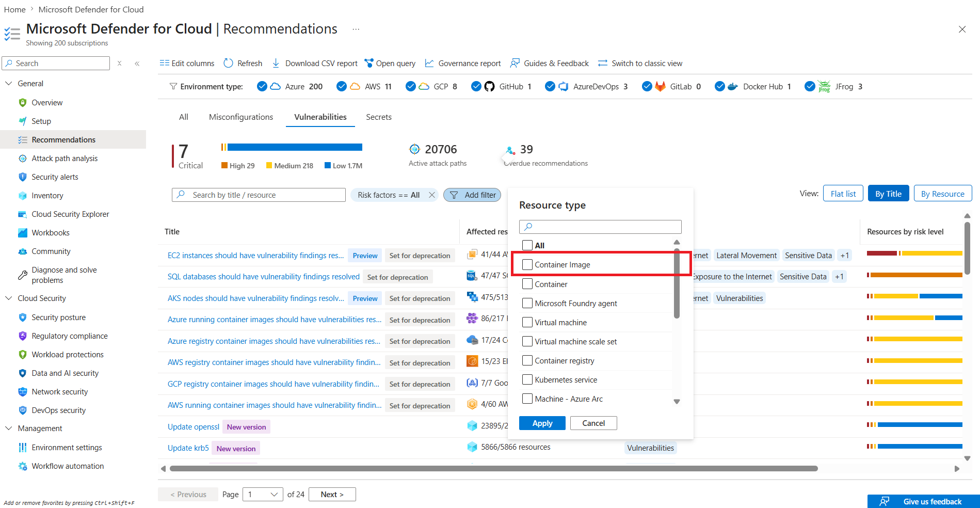Click the Apply button
980x508 pixels.
coord(542,423)
